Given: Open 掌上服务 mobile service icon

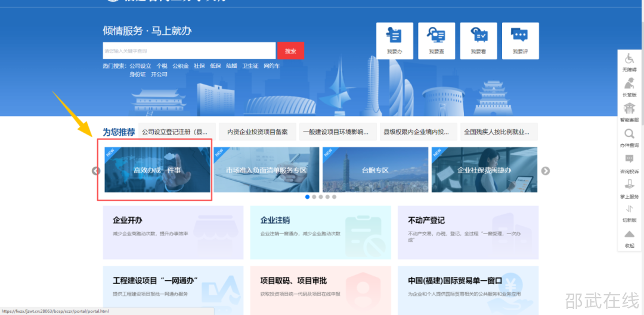Looking at the screenshot, I should [x=629, y=188].
